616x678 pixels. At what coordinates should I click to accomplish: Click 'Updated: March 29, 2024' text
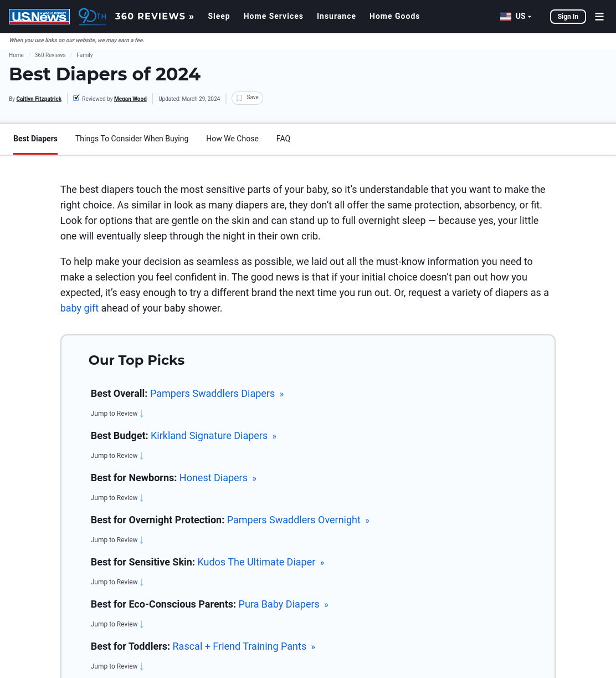pyautogui.click(x=189, y=99)
